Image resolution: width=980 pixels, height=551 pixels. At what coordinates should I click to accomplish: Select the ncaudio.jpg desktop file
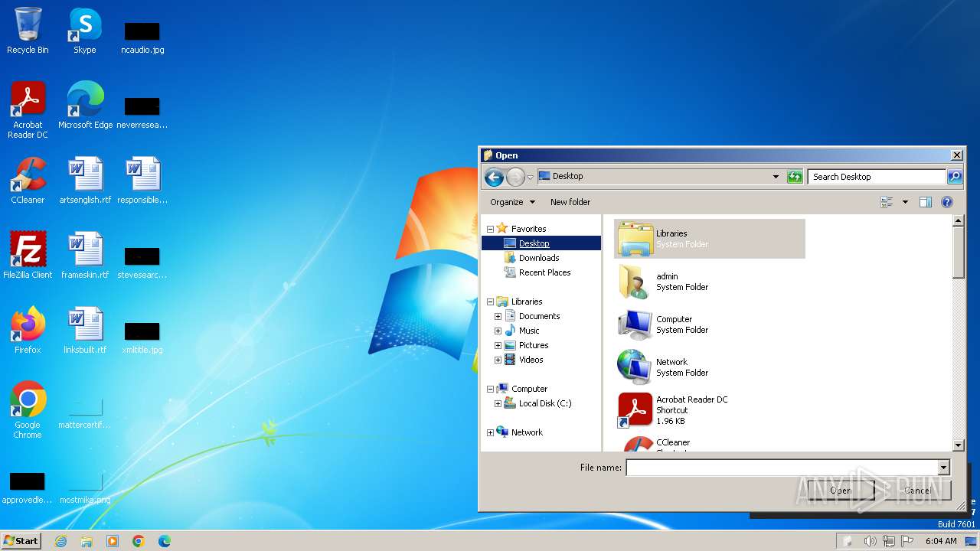pos(142,37)
